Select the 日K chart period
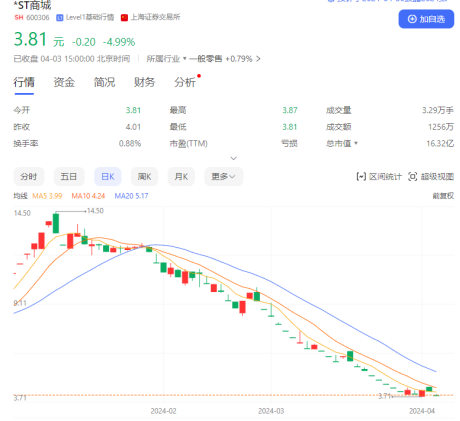The image size is (460, 421). click(108, 176)
